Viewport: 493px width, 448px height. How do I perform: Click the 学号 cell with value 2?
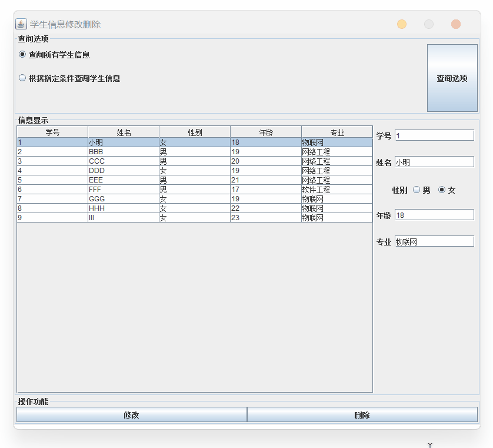point(52,152)
